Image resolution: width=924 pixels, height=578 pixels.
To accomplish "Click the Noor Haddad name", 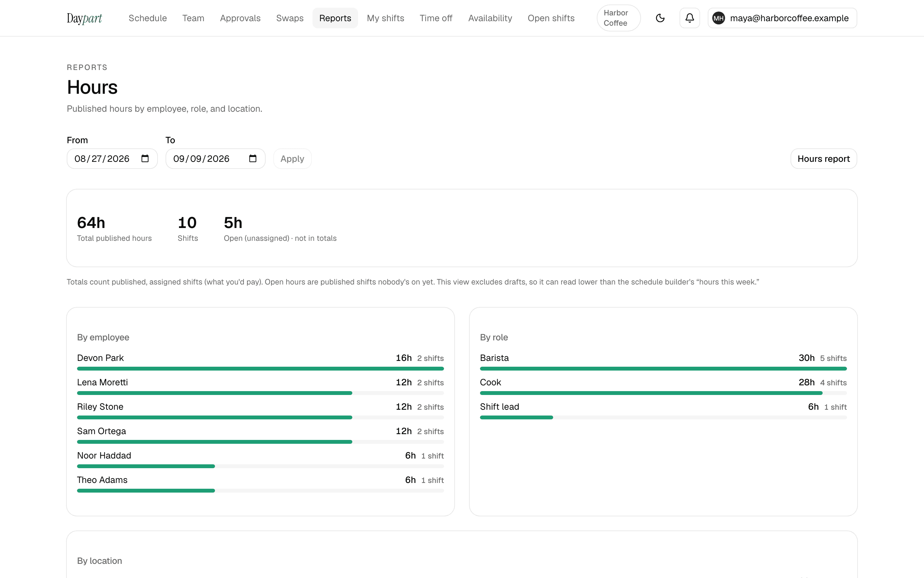I will click(104, 456).
